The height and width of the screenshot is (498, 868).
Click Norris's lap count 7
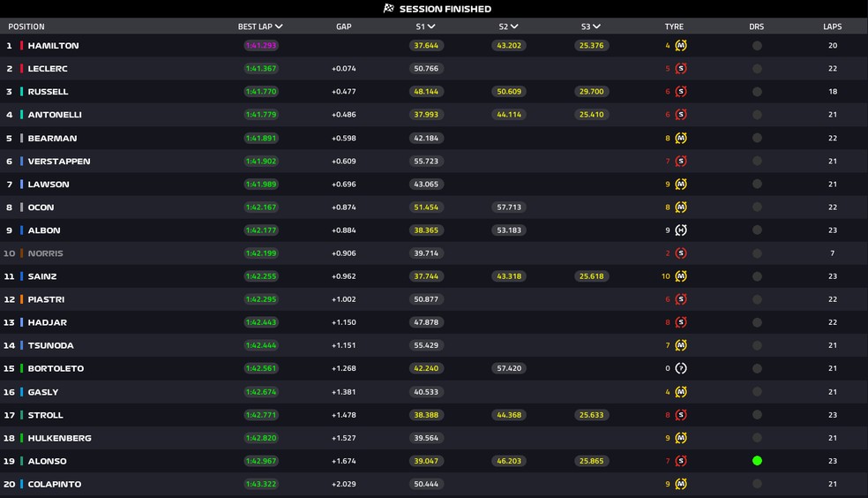tap(832, 253)
